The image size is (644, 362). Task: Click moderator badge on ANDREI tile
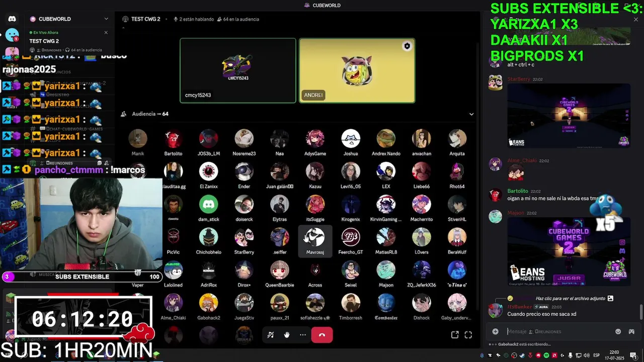coord(407,46)
